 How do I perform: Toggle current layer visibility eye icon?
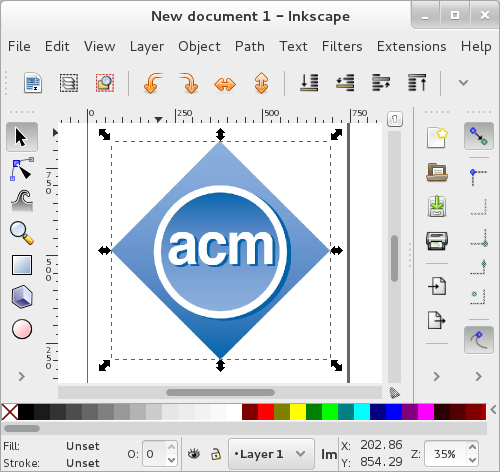(194, 454)
